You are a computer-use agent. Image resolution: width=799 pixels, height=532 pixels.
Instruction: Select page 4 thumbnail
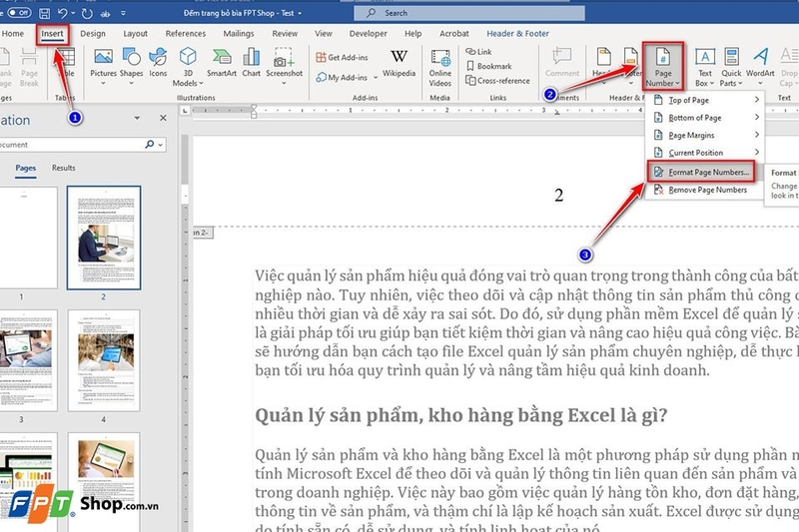coord(104,360)
